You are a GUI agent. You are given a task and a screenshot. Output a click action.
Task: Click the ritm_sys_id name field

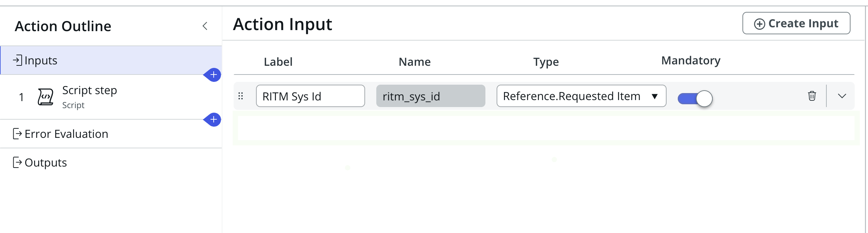(431, 96)
